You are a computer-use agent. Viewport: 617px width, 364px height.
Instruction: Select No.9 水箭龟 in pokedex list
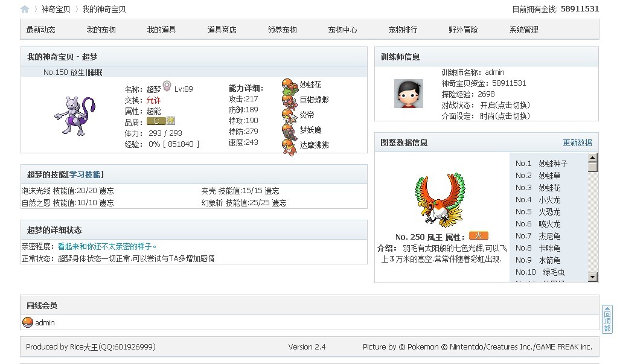(538, 260)
